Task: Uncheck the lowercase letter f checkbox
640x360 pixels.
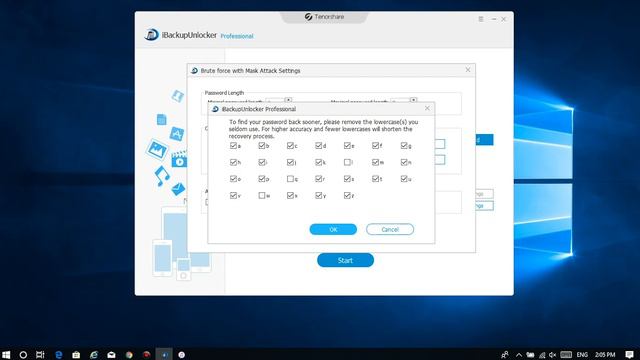Action: tap(376, 145)
